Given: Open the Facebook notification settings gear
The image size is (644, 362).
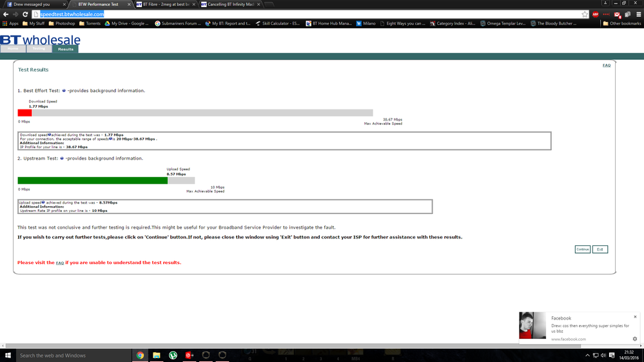Looking at the screenshot, I should point(635,339).
